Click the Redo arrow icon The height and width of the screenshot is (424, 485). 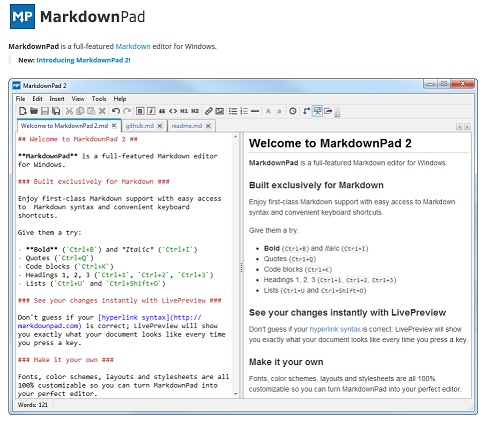coord(127,111)
